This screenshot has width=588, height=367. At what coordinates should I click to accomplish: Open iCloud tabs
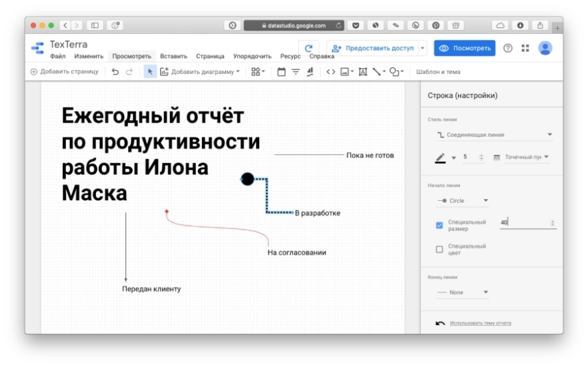pyautogui.click(x=500, y=25)
